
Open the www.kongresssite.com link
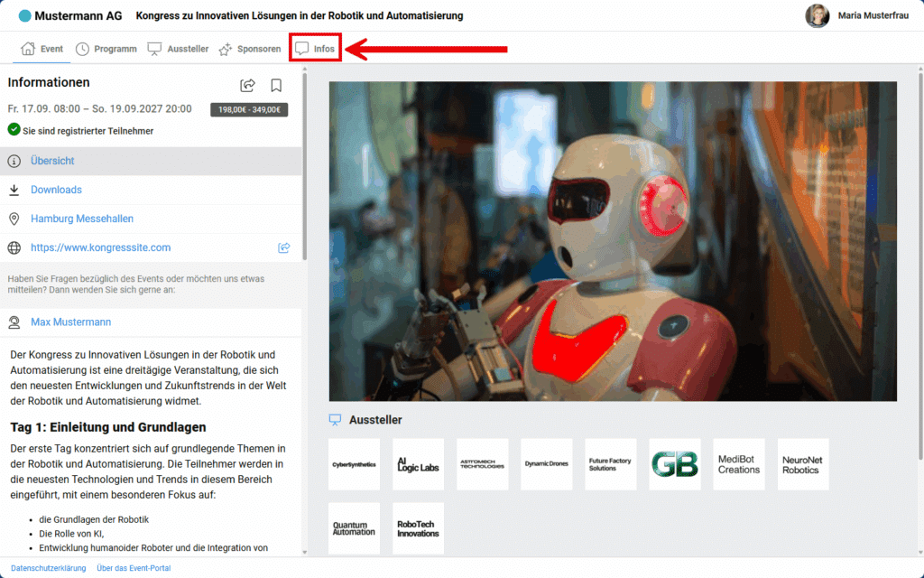point(100,247)
